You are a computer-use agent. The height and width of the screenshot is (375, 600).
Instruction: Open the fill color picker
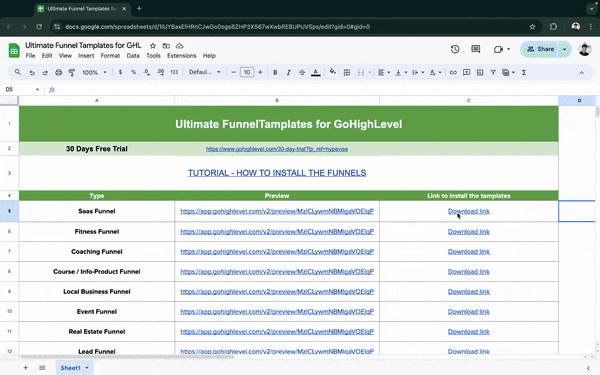(333, 72)
